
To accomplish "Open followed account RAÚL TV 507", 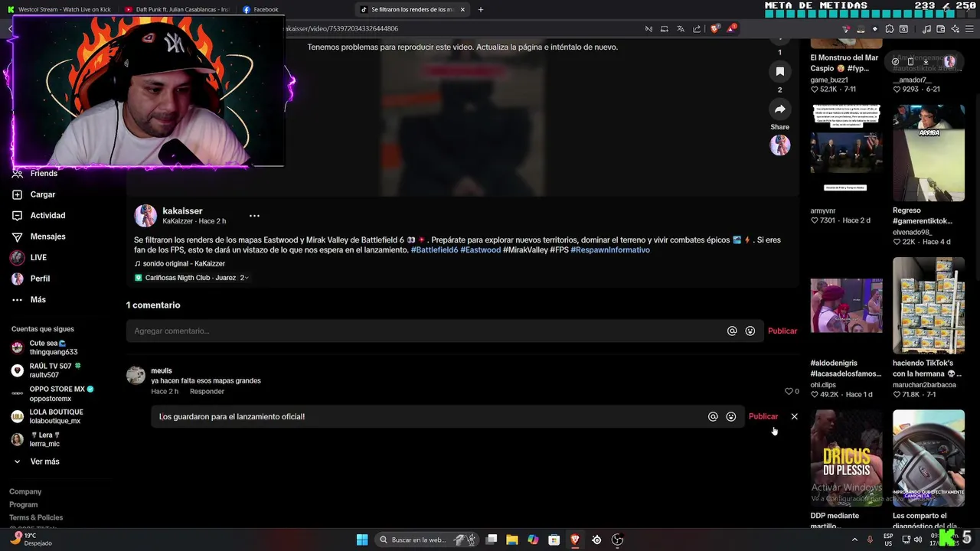I will point(46,370).
